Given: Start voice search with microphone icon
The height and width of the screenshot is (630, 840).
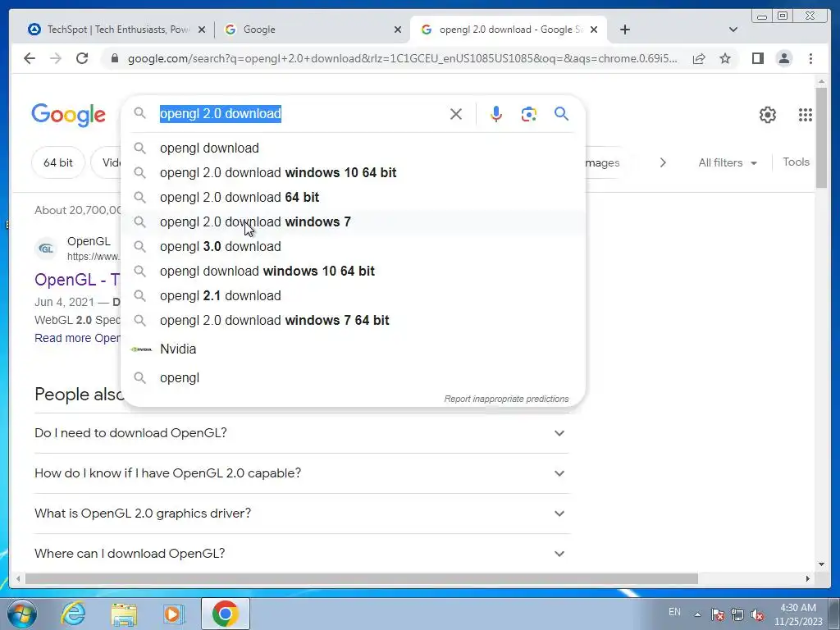Looking at the screenshot, I should pyautogui.click(x=496, y=114).
